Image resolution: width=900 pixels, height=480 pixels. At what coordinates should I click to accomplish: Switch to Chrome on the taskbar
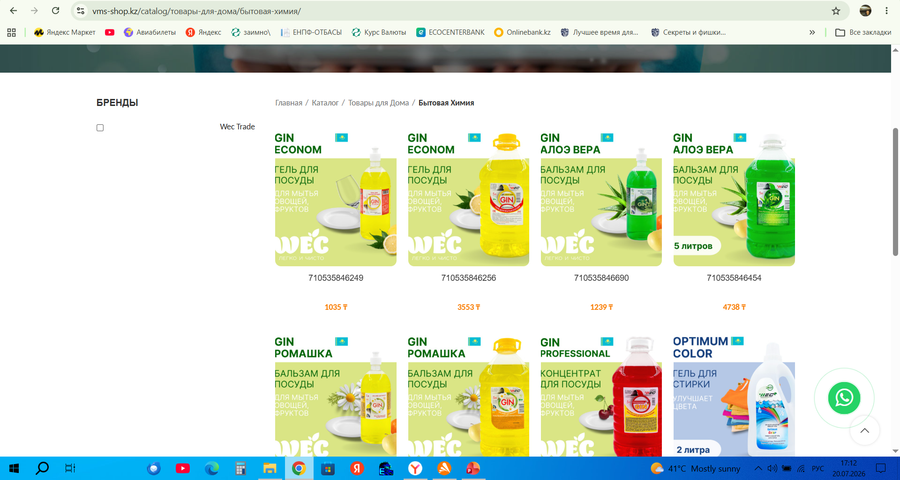pos(298,468)
